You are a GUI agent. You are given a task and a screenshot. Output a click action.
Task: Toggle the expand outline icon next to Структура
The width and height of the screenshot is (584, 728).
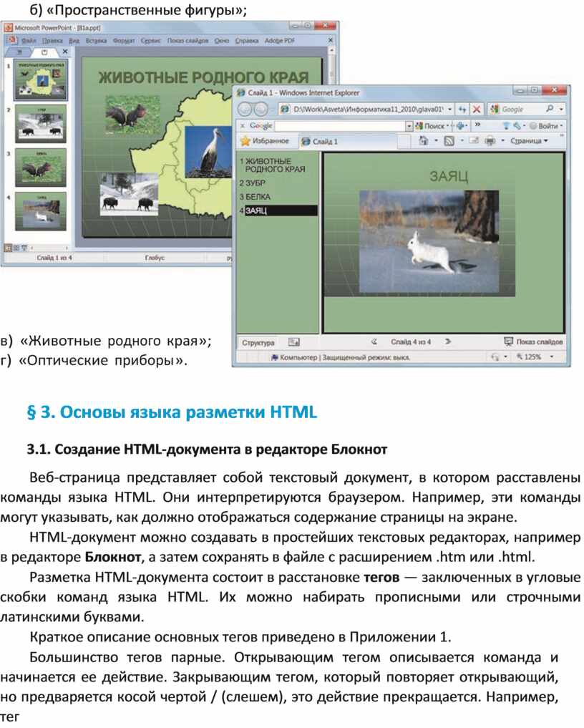pos(294,343)
